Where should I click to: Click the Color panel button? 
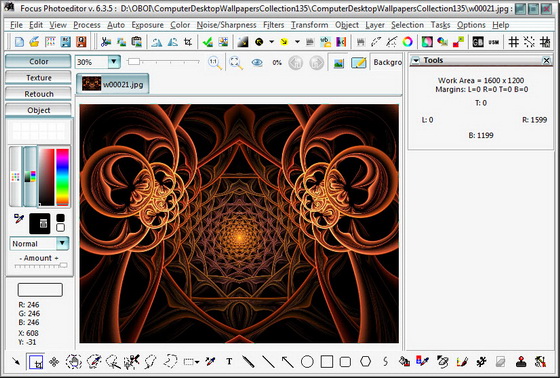[x=38, y=61]
